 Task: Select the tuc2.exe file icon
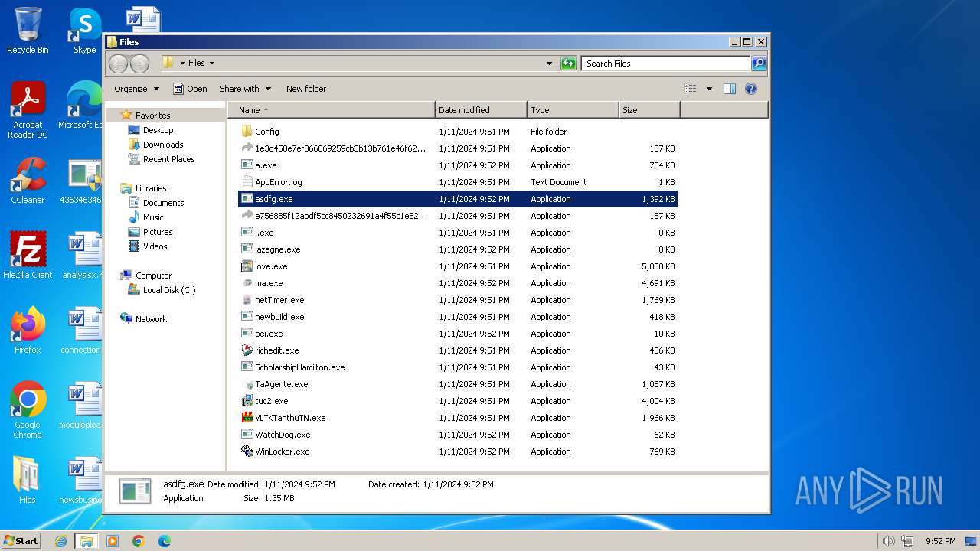(247, 401)
